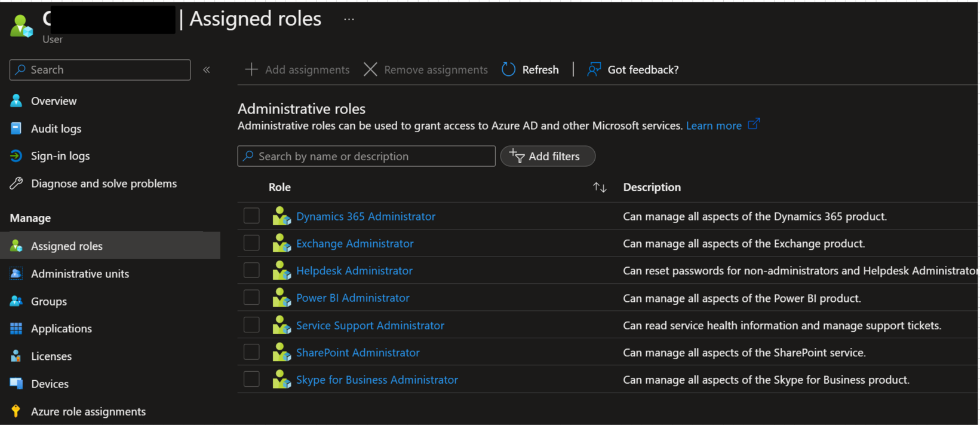This screenshot has width=980, height=425.
Task: Click the Search by name or description field
Action: tap(366, 156)
